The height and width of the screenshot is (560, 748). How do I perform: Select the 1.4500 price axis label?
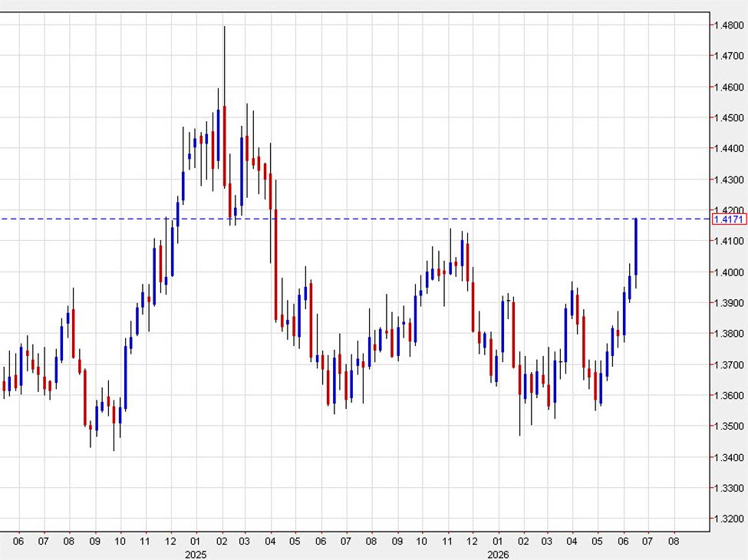click(730, 117)
